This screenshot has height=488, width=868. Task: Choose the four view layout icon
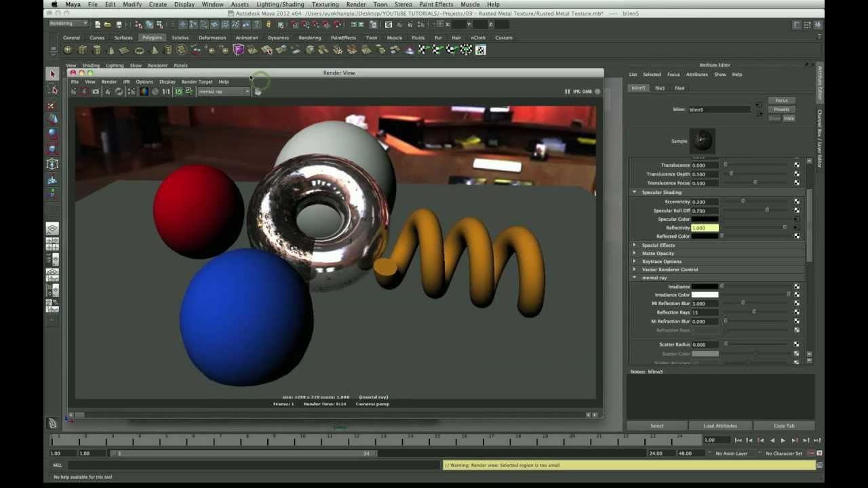coord(52,244)
